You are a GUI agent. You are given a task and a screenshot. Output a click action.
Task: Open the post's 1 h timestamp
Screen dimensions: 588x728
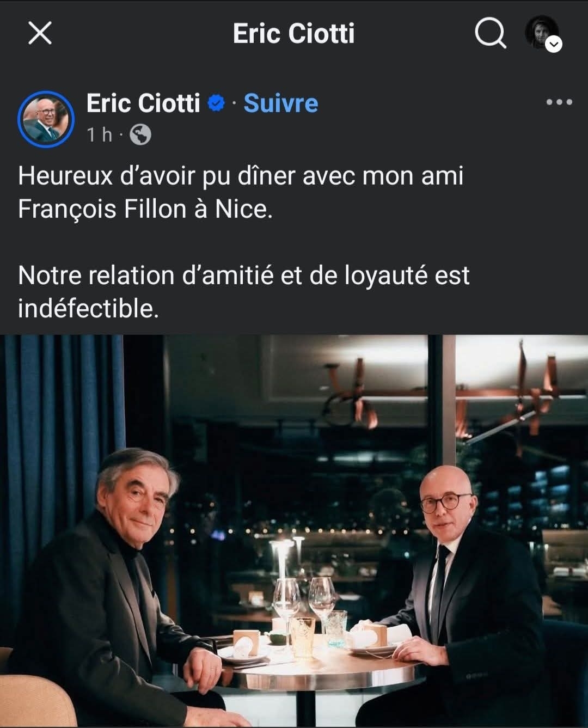100,134
